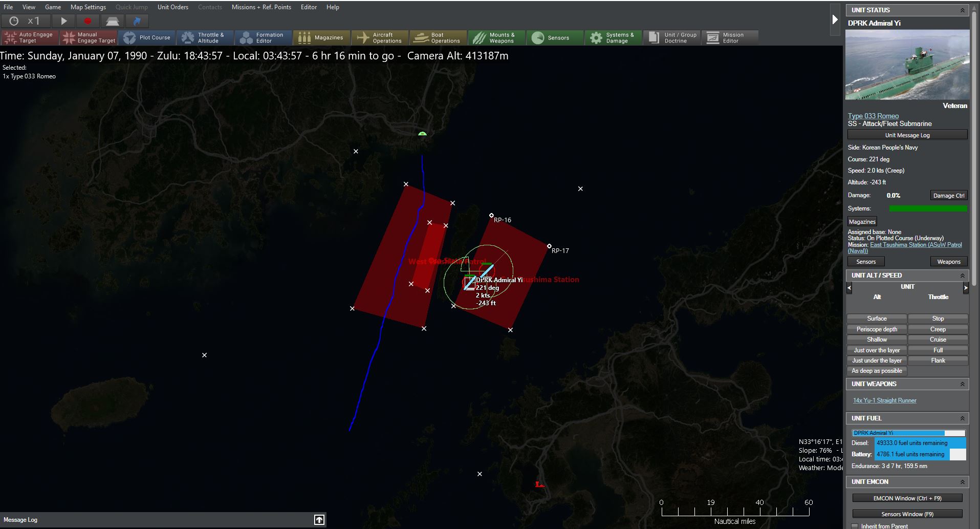980x529 pixels.
Task: Open the Mission Editor
Action: coord(730,38)
